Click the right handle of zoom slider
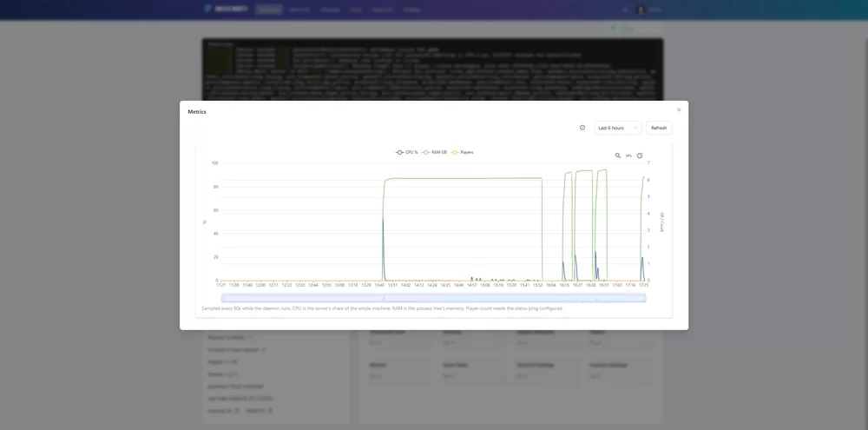Screen dimensions: 868x430 646,298
